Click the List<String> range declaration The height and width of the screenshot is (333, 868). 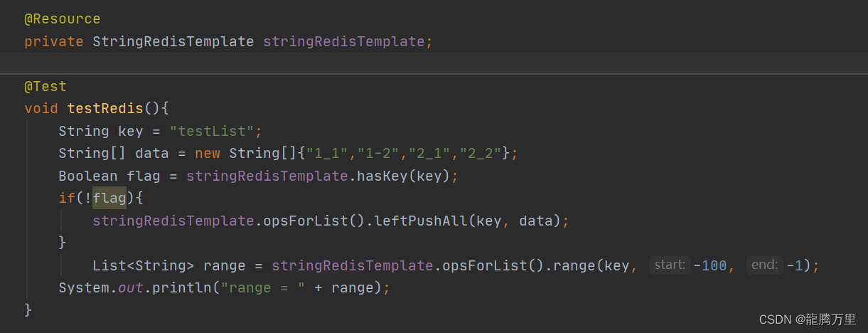143,265
